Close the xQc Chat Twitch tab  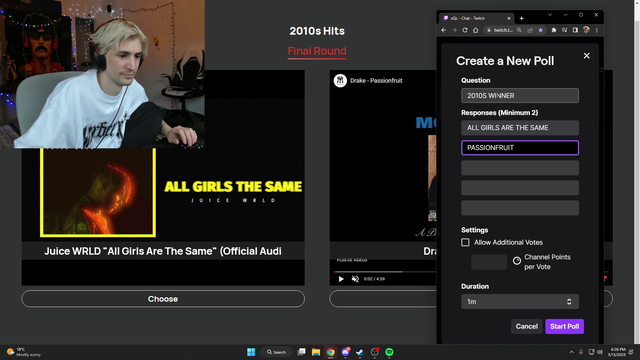click(509, 18)
